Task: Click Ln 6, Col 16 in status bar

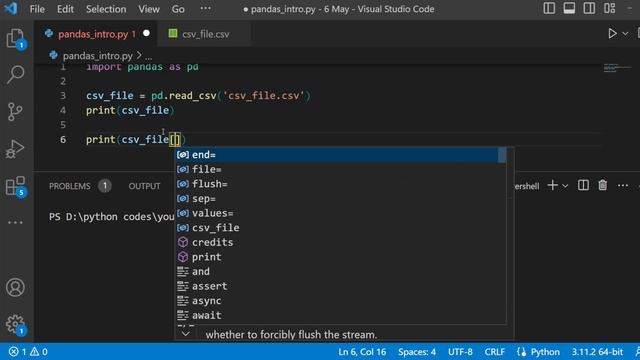Action: 362,352
